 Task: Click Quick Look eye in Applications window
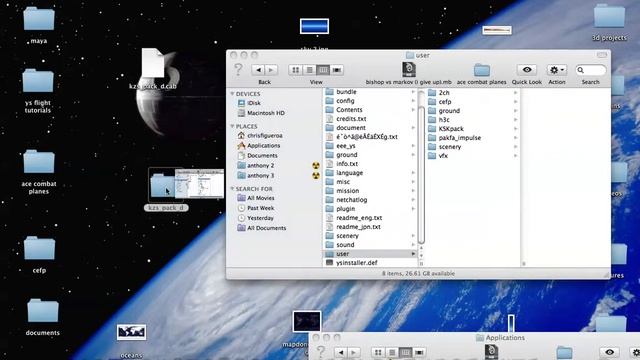[x=610, y=352]
